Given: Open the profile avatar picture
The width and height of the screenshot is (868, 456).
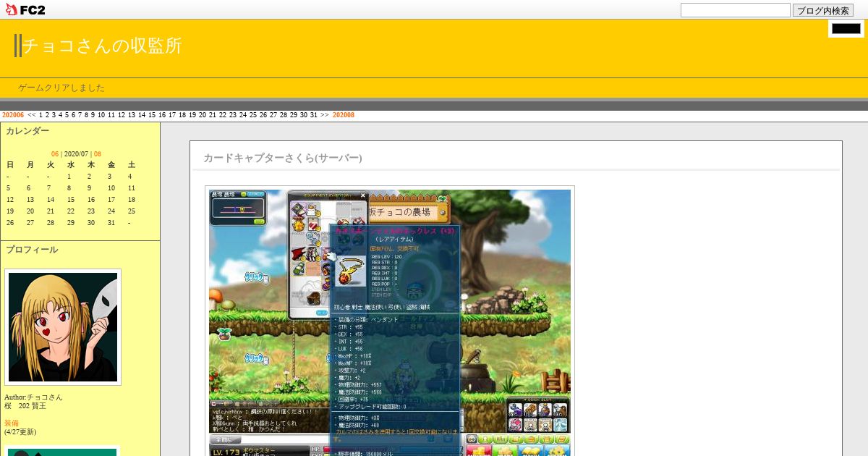Looking at the screenshot, I should (x=63, y=327).
